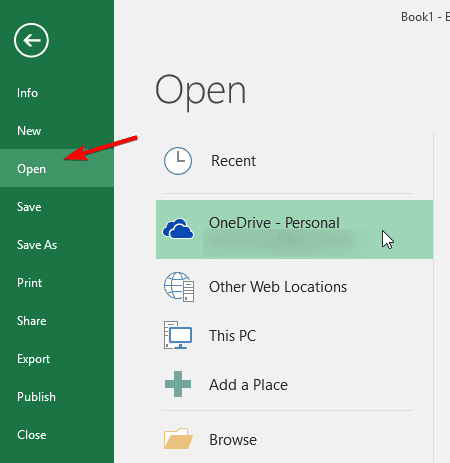Click the Add a Place plus icon
The width and height of the screenshot is (450, 463).
[178, 384]
